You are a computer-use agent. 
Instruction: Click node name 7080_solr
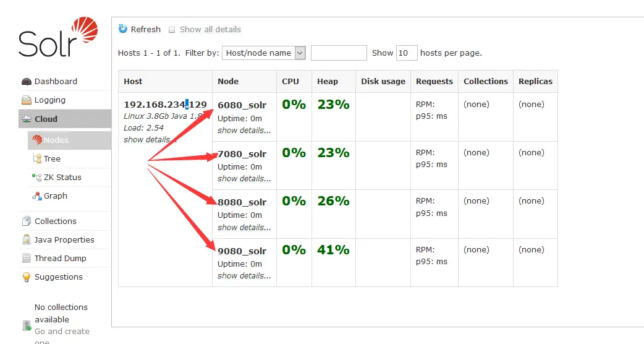[242, 153]
